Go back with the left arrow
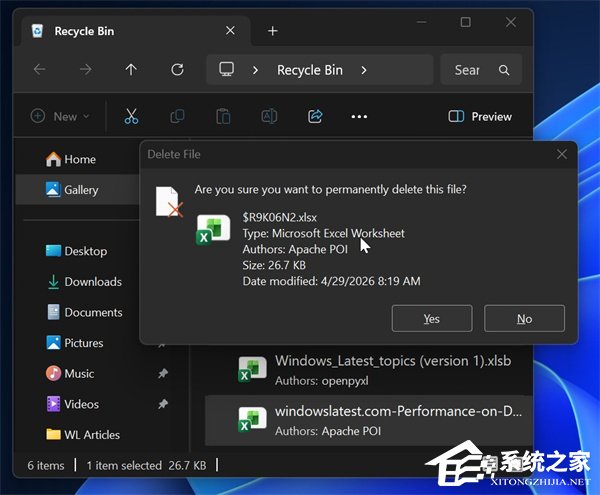600x495 pixels. tap(39, 70)
